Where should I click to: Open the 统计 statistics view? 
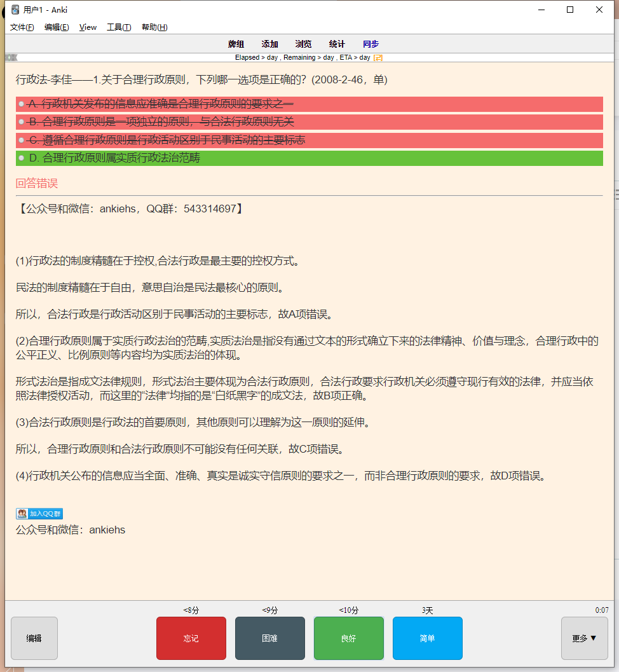click(x=337, y=44)
